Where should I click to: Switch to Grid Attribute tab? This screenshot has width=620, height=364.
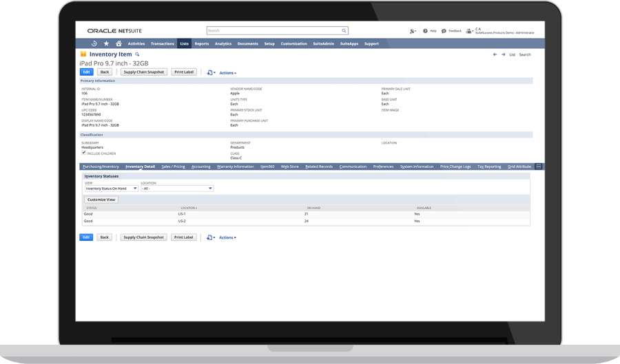click(519, 167)
